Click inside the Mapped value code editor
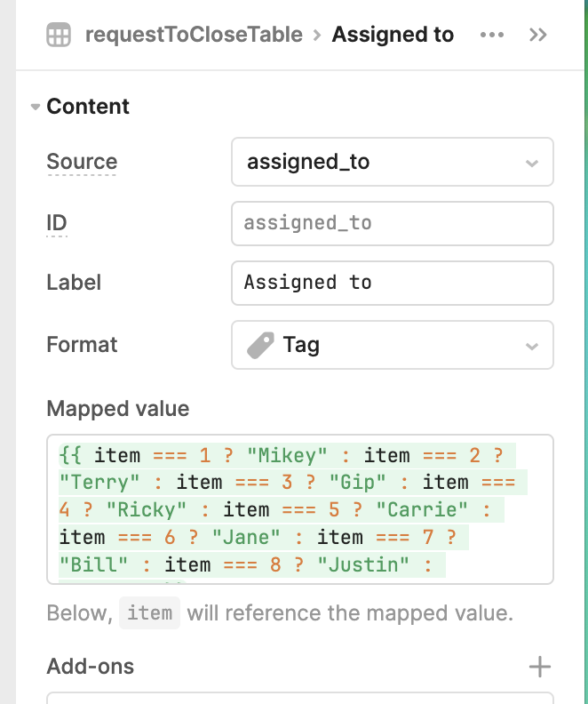 (x=300, y=509)
